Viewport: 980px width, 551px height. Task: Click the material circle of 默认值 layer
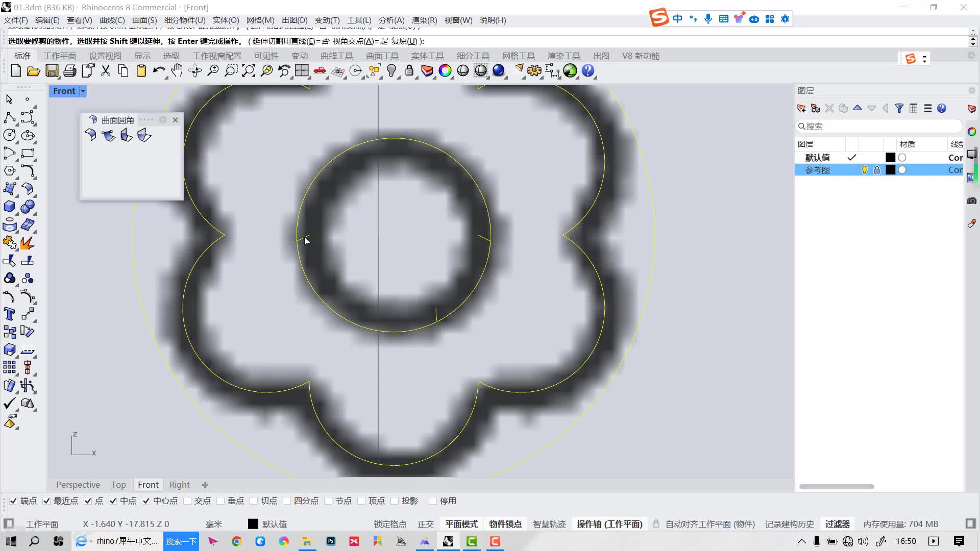click(x=902, y=158)
